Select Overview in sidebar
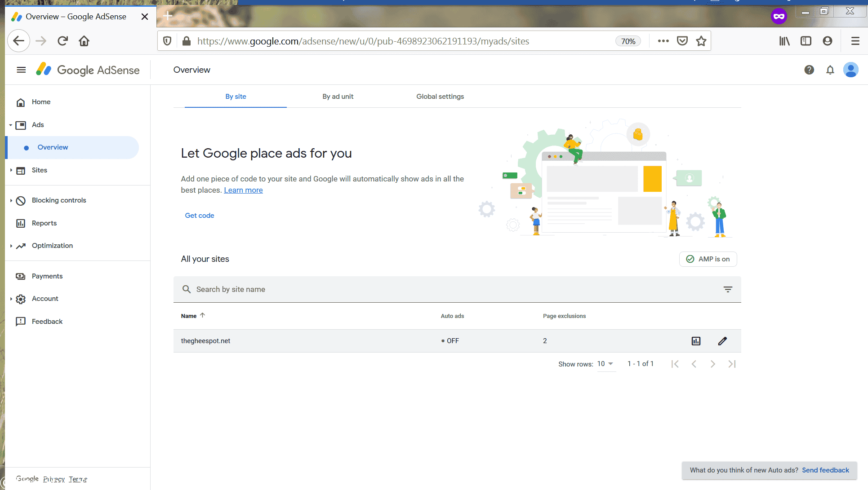Screen dimensions: 868x490 (72, 147)
